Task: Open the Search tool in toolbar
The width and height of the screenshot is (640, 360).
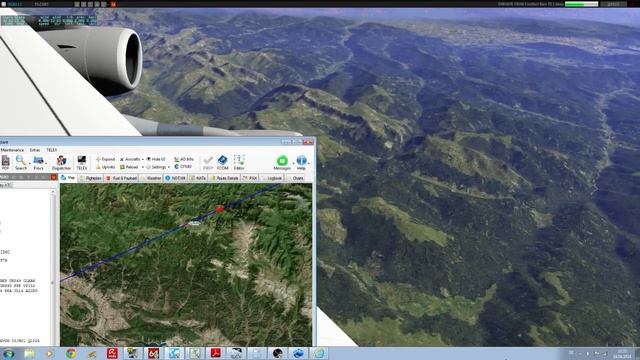Action: click(x=20, y=162)
